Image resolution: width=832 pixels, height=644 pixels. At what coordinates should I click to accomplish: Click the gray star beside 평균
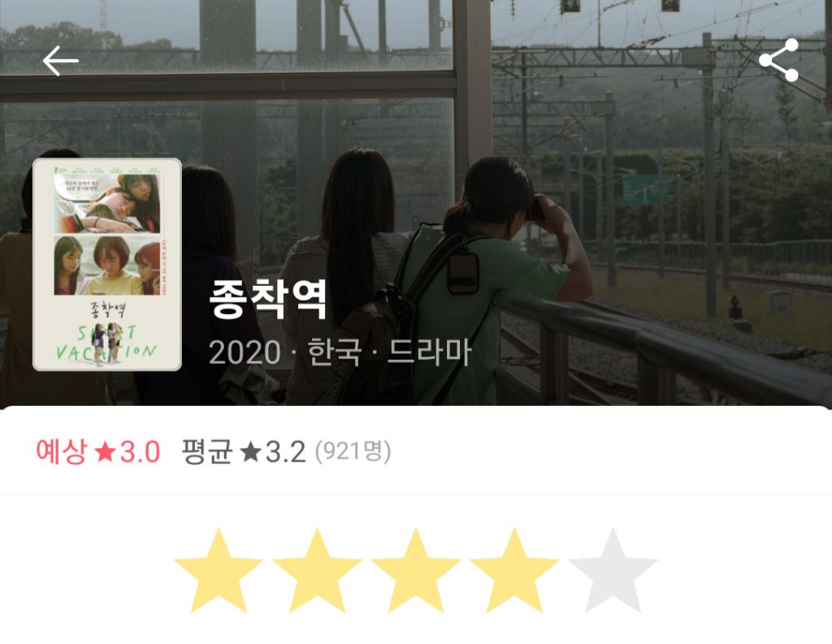(250, 452)
